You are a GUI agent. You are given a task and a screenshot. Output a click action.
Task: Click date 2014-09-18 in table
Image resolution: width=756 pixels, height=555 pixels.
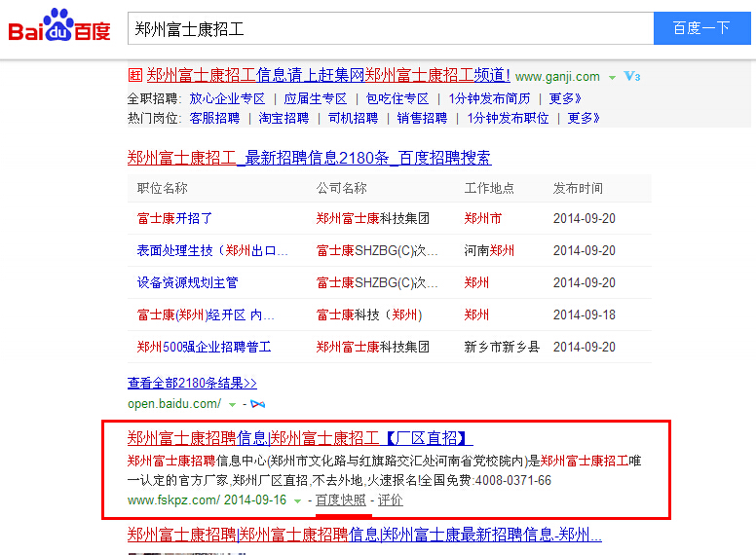(585, 315)
